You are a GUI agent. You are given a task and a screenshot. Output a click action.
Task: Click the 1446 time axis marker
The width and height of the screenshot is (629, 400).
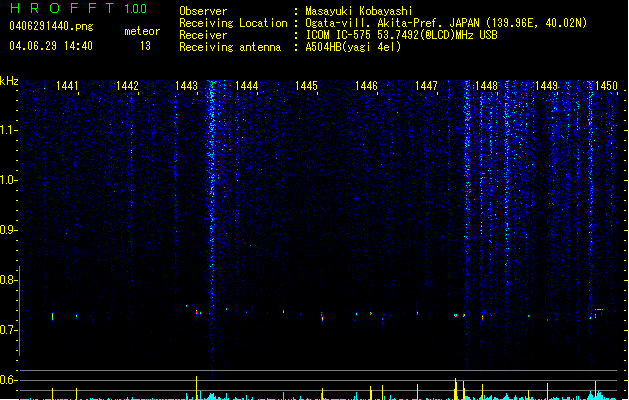click(366, 86)
